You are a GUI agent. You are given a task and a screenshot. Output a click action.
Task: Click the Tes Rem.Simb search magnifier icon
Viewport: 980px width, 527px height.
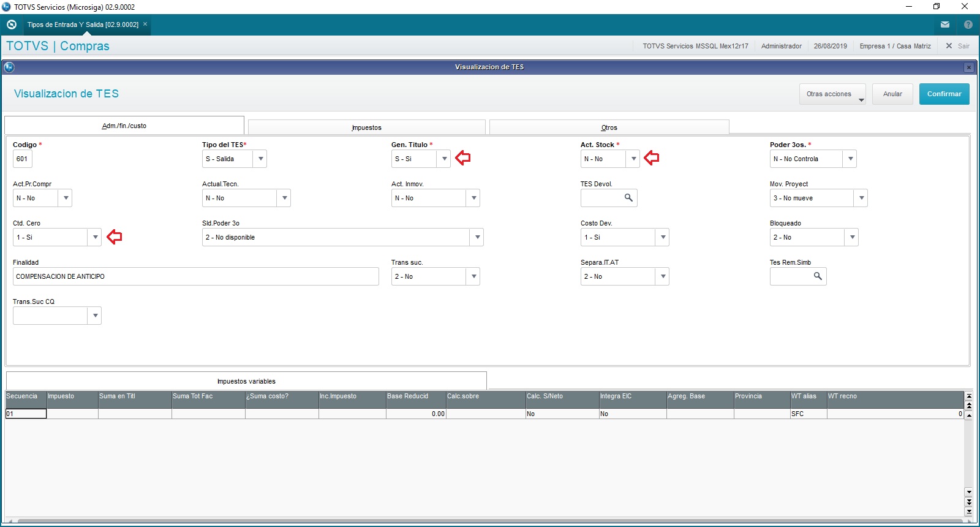[x=818, y=276]
